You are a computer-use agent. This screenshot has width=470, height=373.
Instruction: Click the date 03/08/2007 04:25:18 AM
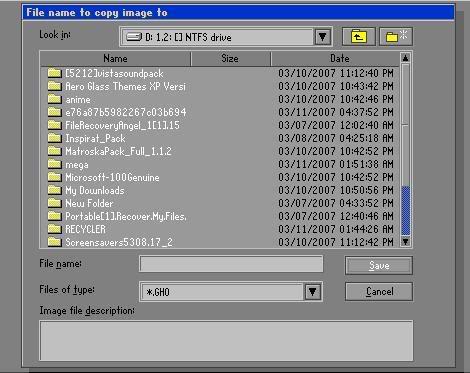(336, 138)
